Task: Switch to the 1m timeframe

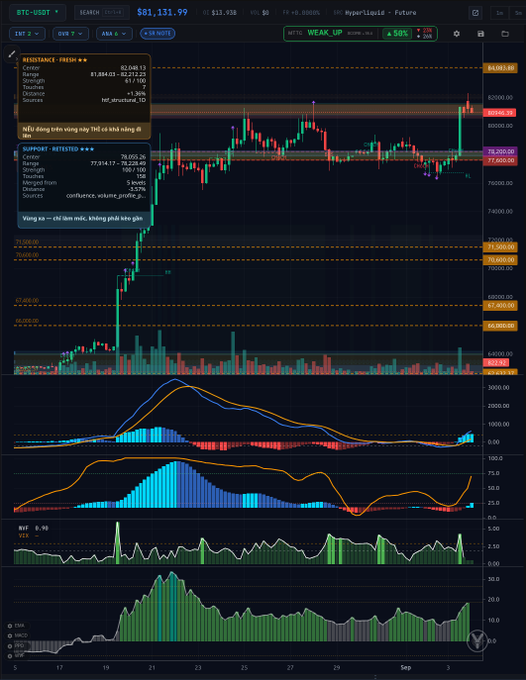Action: [500, 13]
